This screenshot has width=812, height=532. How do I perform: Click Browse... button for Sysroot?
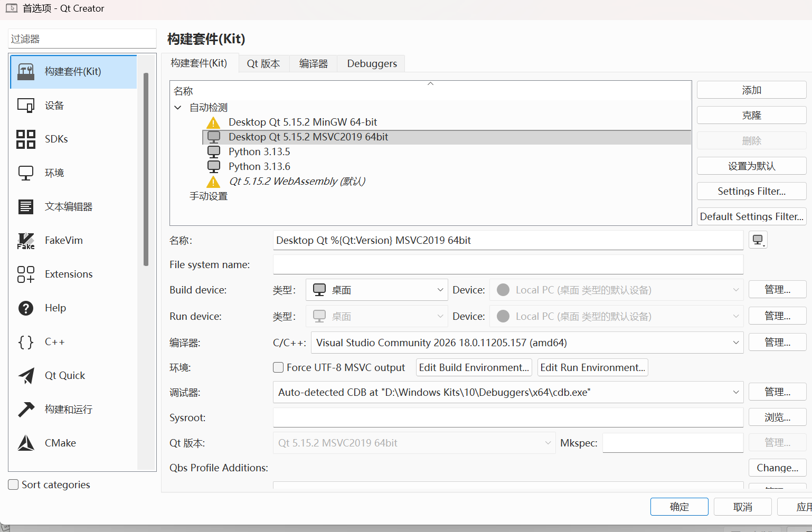coord(777,417)
